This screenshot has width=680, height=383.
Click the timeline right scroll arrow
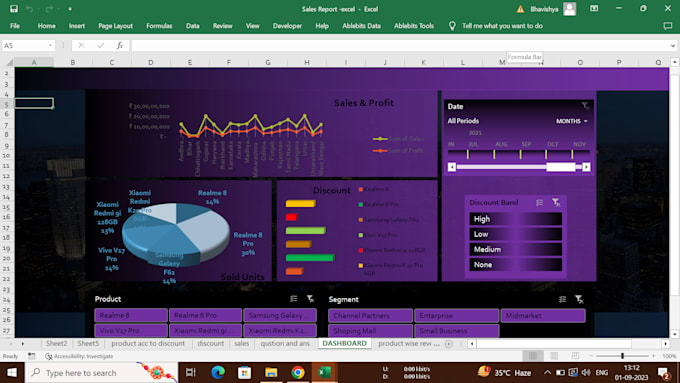[586, 167]
